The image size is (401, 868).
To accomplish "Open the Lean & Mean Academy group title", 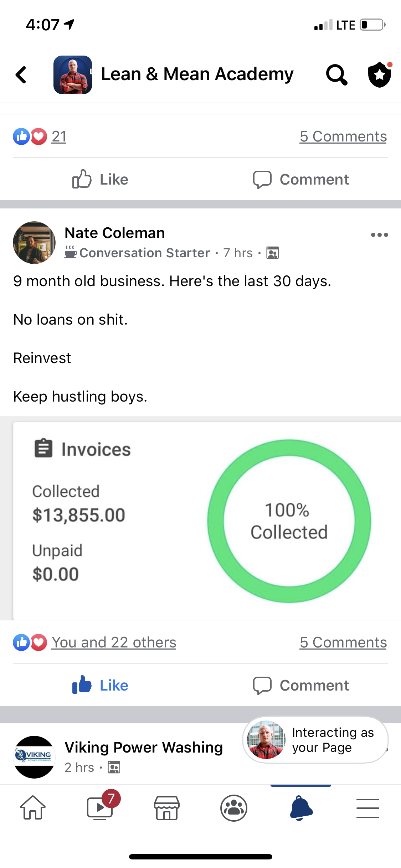I will (x=197, y=74).
